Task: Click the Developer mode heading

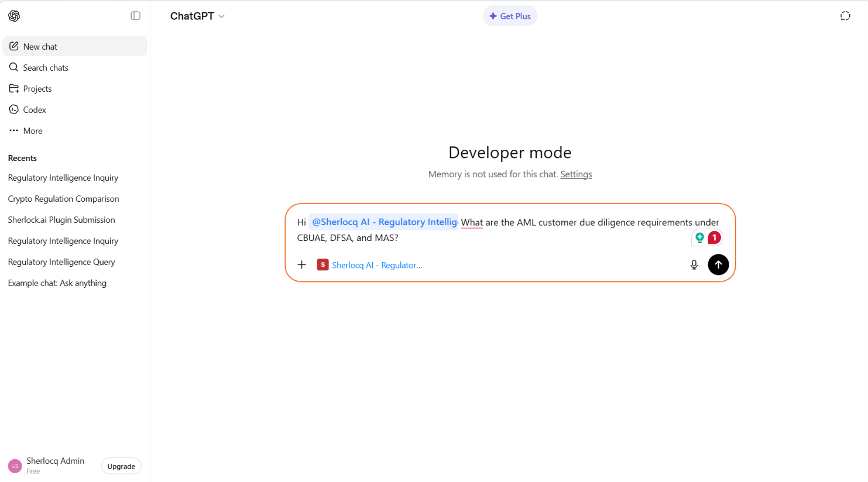Action: tap(510, 152)
